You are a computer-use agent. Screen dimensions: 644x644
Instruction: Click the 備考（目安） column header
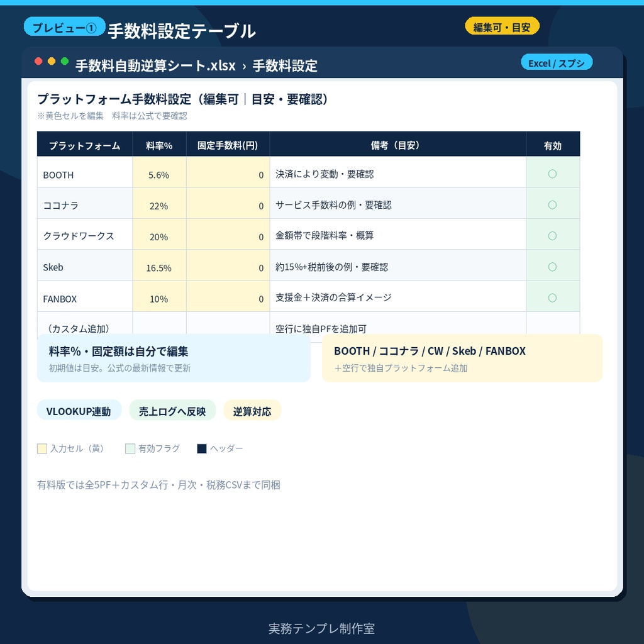[x=397, y=145]
